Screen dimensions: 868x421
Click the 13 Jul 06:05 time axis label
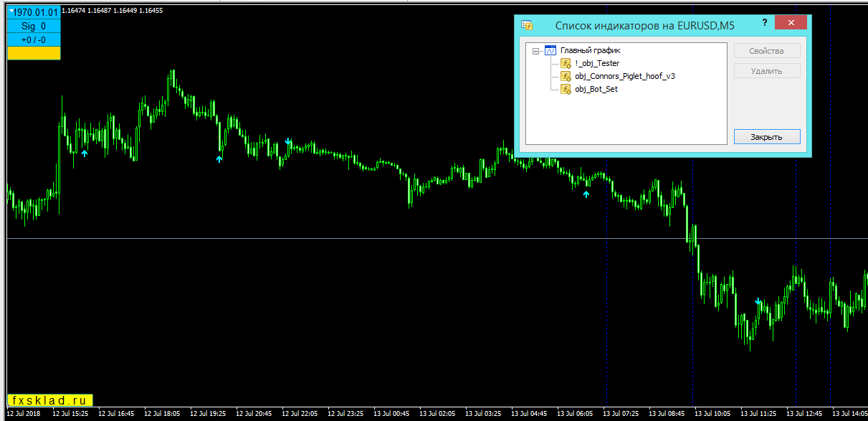click(x=575, y=414)
